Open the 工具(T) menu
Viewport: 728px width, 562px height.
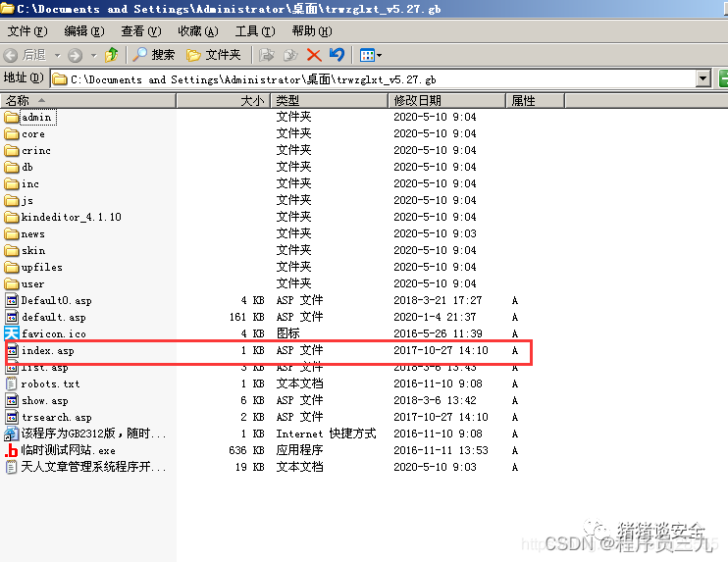(x=255, y=31)
